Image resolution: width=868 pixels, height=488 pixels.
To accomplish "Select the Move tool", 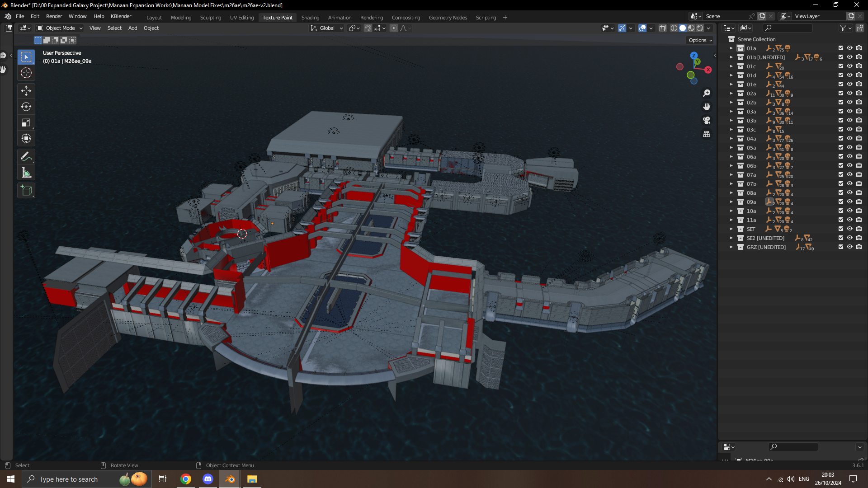I will tap(26, 91).
